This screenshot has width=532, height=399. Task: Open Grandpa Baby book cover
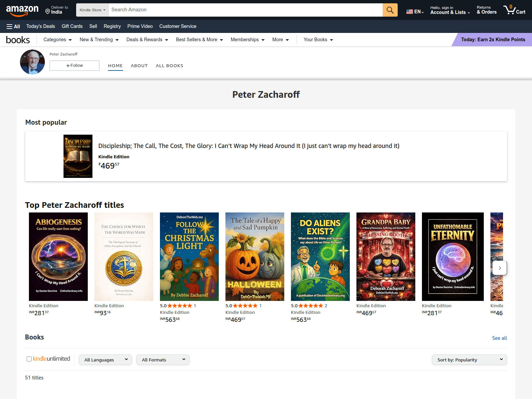coord(386,257)
